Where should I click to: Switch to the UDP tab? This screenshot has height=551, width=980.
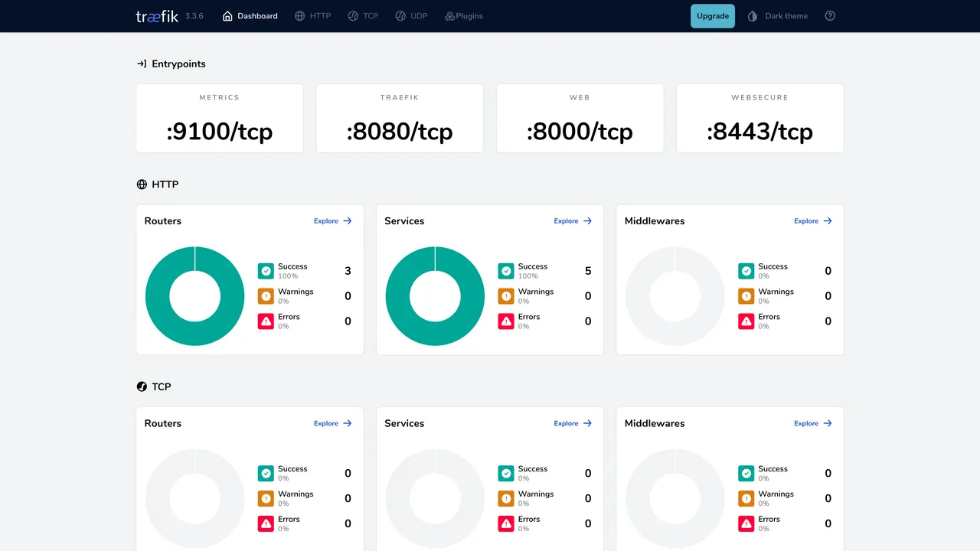[411, 16]
